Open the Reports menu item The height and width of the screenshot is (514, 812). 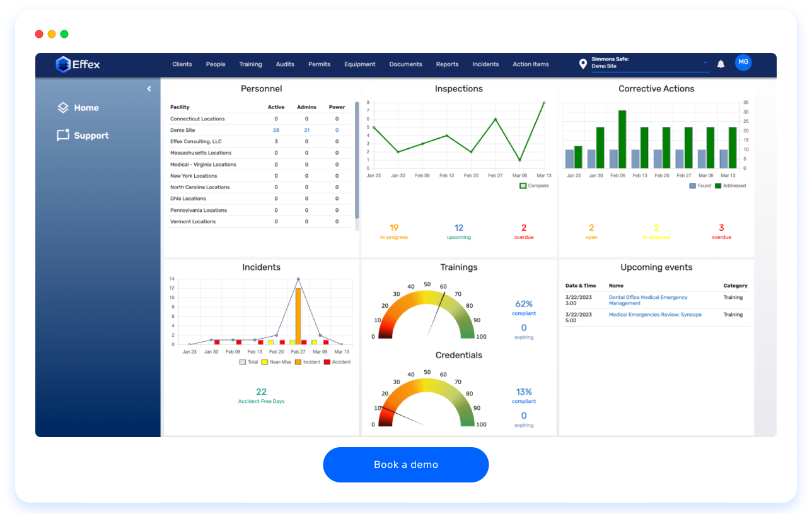click(x=447, y=64)
